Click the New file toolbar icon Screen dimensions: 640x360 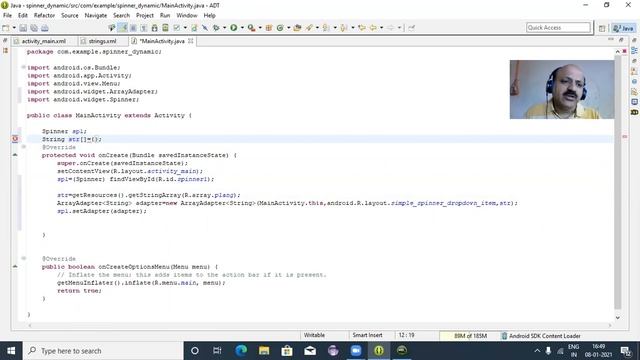click(x=5, y=28)
